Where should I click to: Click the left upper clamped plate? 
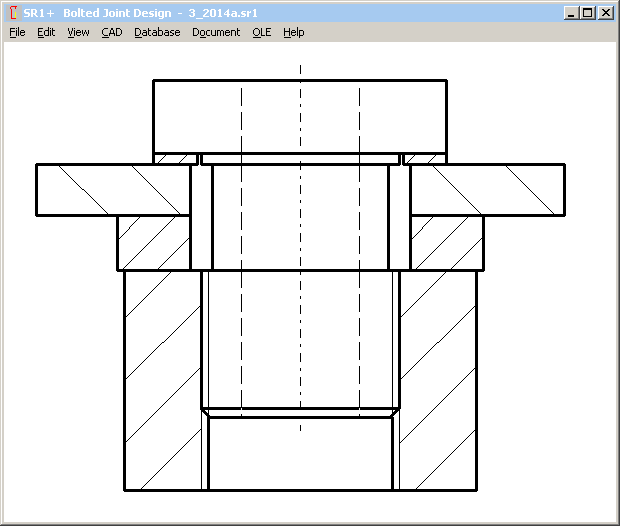click(112, 189)
